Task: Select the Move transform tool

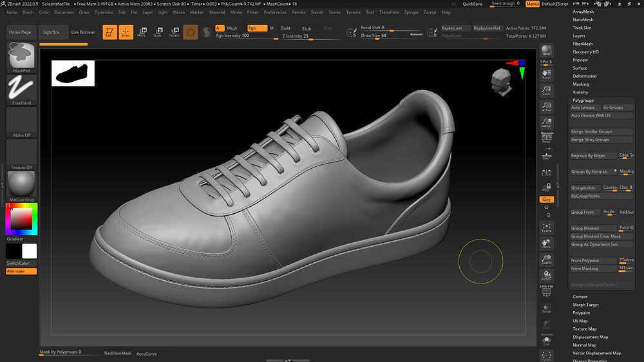Action: 142,32
